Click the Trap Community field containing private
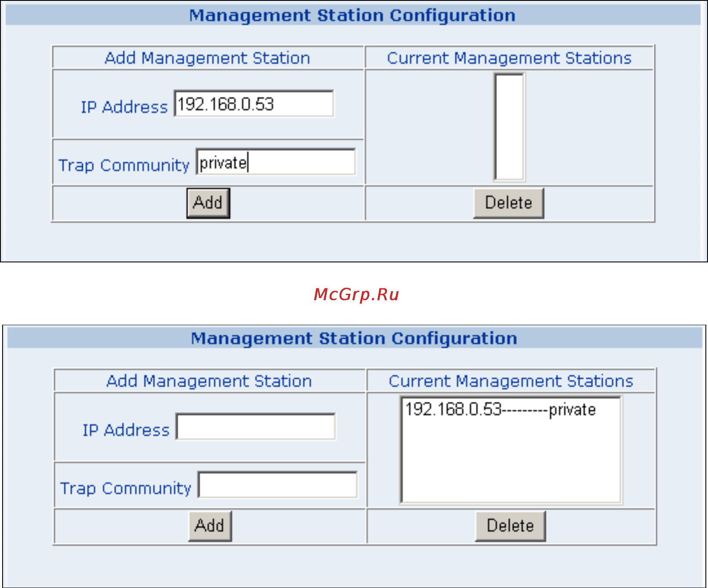 click(x=276, y=162)
